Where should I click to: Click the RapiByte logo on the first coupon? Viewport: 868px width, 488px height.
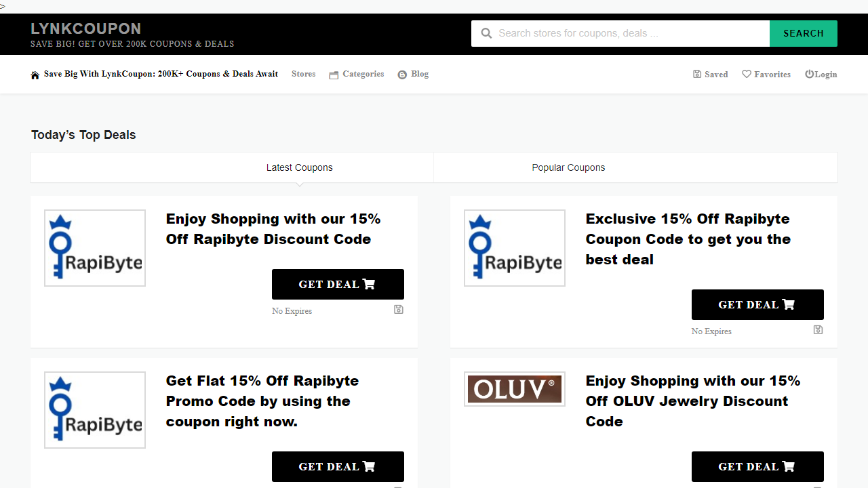click(x=94, y=247)
